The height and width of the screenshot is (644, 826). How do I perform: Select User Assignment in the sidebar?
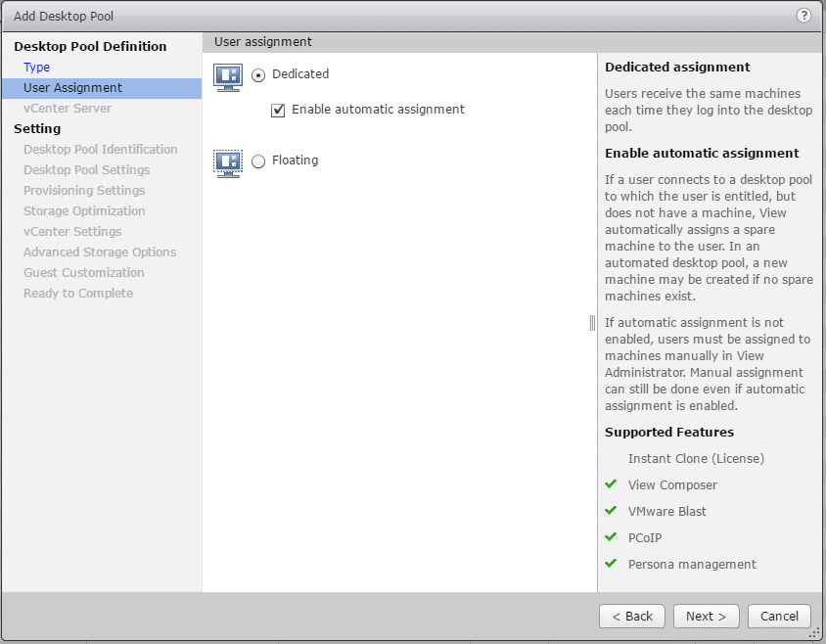[72, 88]
